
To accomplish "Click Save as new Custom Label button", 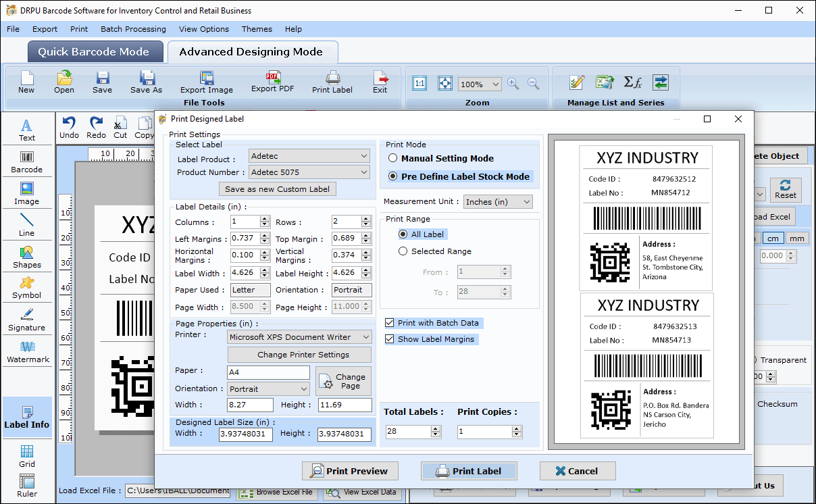I will [x=277, y=189].
